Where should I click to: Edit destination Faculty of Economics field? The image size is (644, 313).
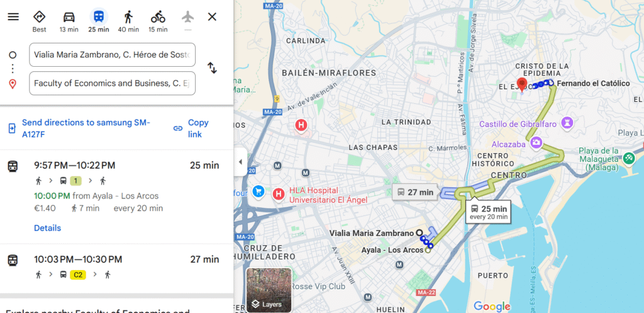tap(112, 84)
